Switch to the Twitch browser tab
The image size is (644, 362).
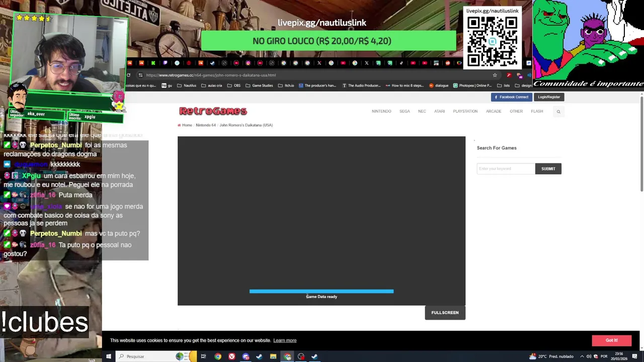click(165, 63)
